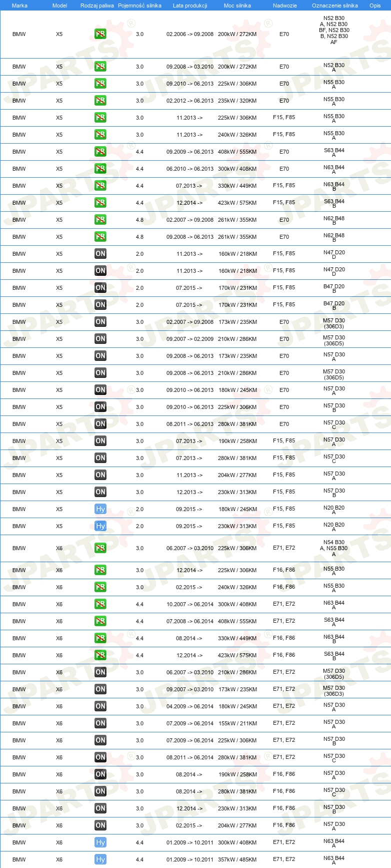
Task: Click the Moc silnika column header
Action: pos(237,6)
